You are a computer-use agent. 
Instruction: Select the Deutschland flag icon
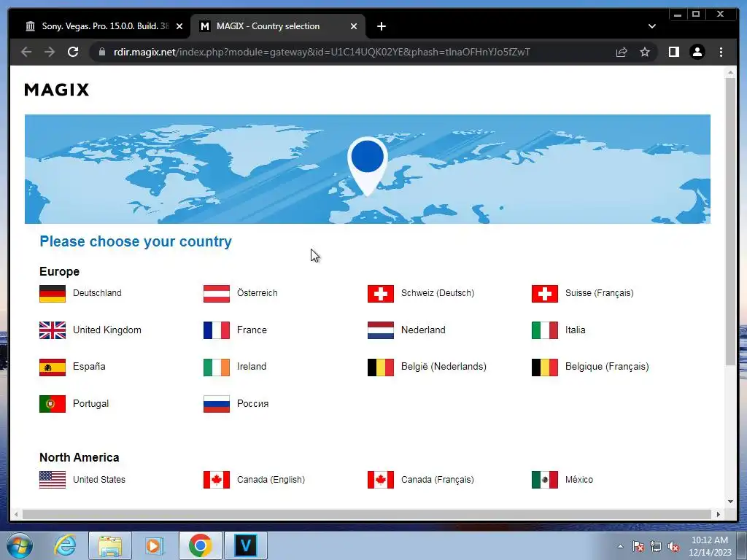(x=53, y=294)
